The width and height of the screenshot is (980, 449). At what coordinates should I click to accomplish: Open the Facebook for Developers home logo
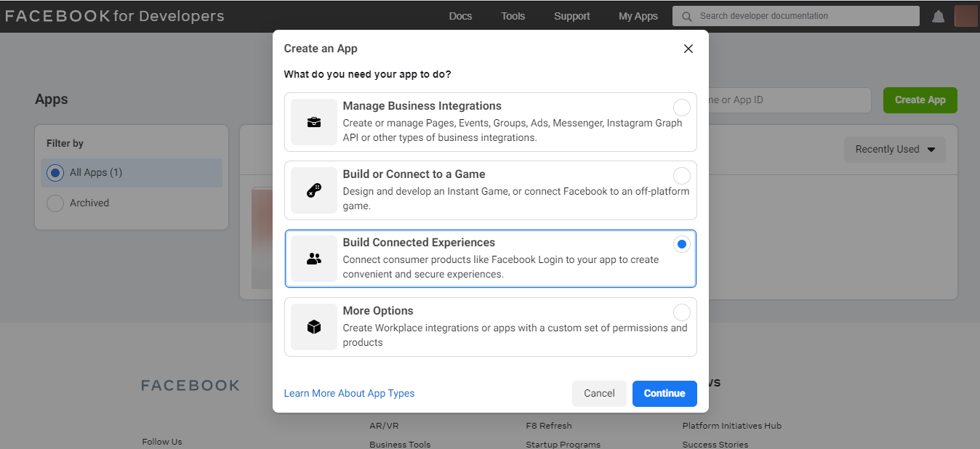[x=115, y=16]
